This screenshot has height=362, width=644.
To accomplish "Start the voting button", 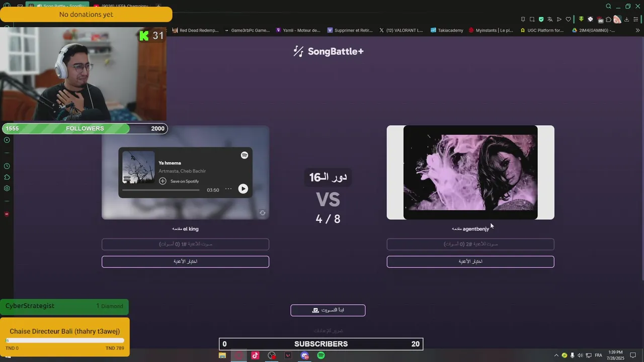I will (x=328, y=310).
